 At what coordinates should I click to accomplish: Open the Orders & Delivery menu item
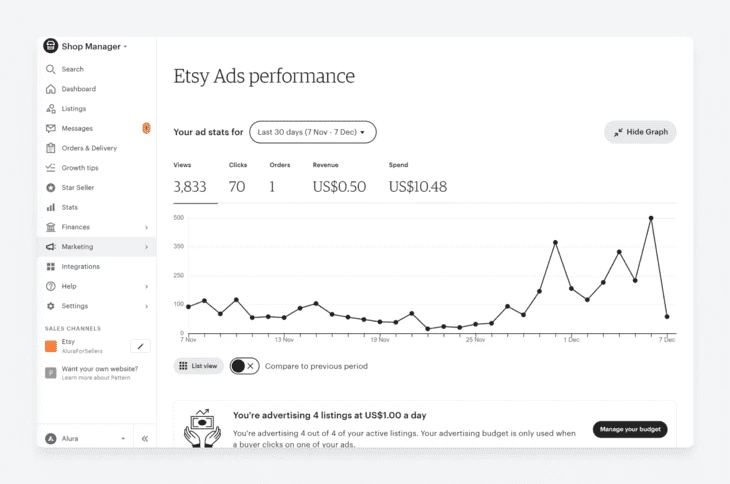[x=97, y=148]
